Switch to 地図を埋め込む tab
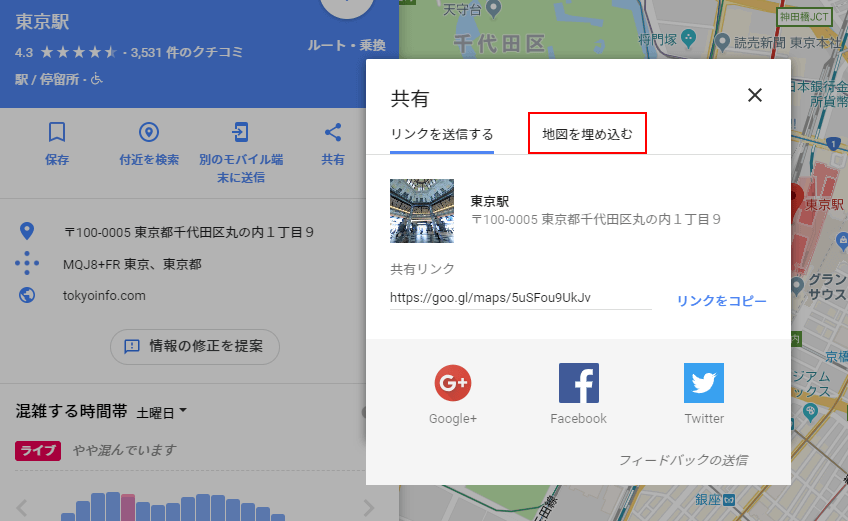 tap(587, 134)
